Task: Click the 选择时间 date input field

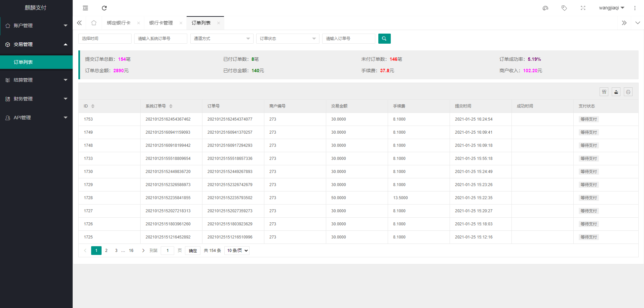Action: (x=105, y=39)
